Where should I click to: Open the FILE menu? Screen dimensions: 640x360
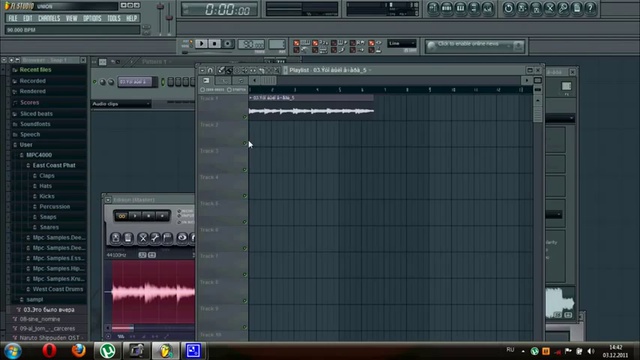pos(13,18)
